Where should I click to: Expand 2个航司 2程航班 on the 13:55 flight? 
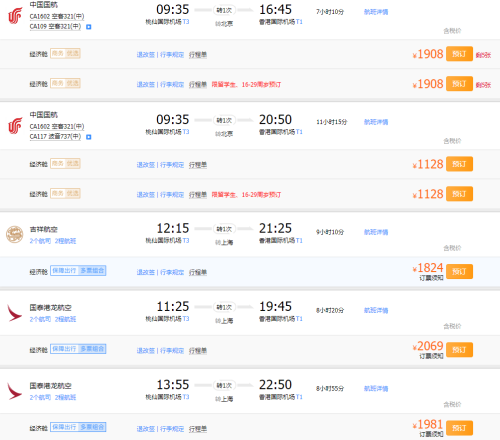pos(53,397)
